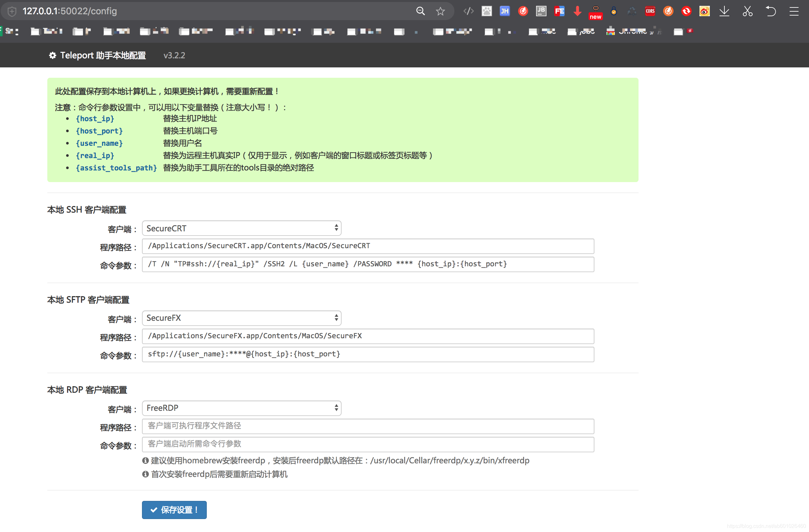
Task: Open the JB JetBrains extension
Action: 541,11
